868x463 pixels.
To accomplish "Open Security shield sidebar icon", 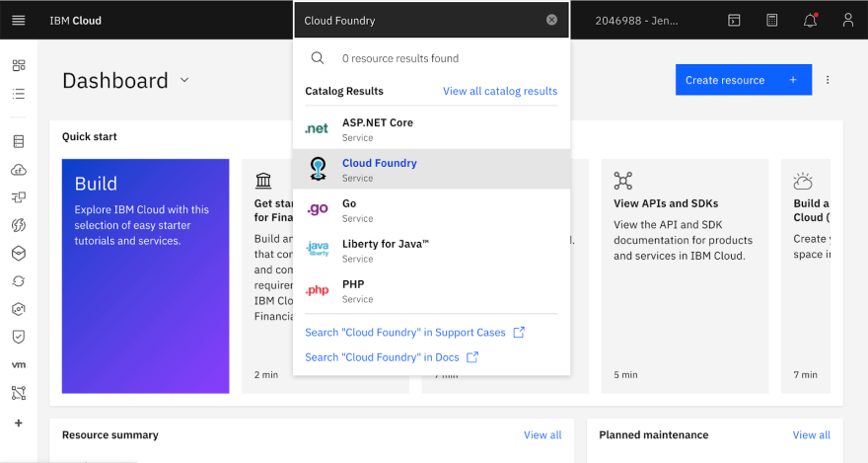I will (x=19, y=337).
